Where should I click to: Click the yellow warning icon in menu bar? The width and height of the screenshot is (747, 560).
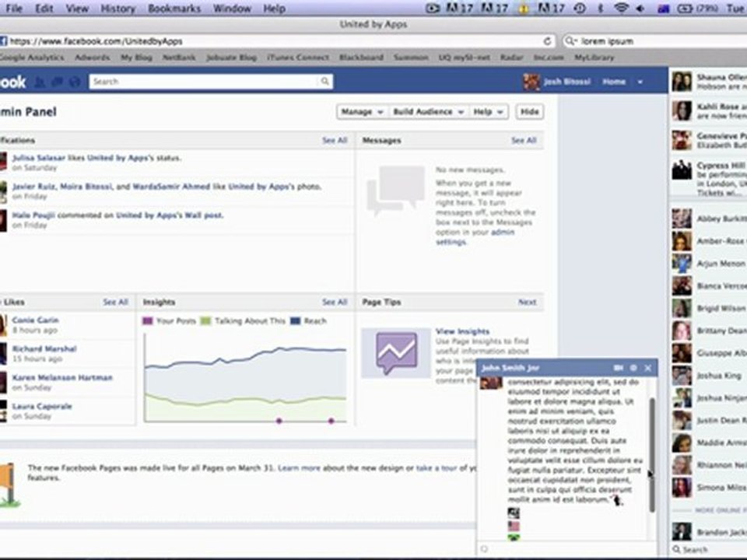(x=524, y=8)
